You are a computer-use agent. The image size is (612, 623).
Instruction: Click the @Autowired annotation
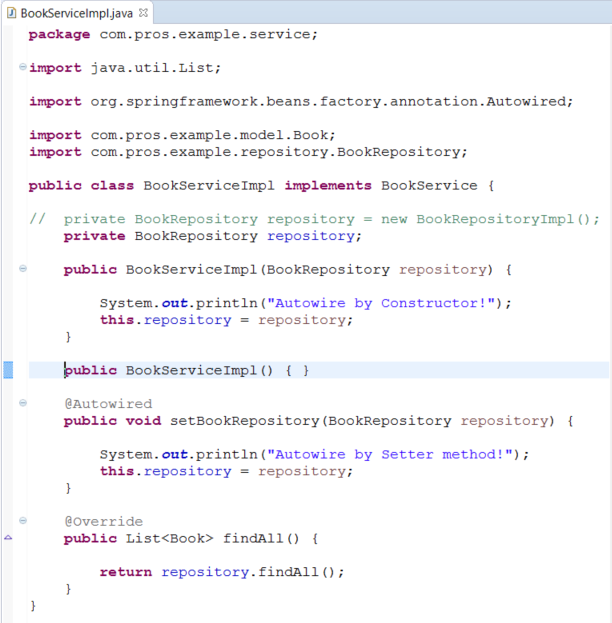click(108, 404)
